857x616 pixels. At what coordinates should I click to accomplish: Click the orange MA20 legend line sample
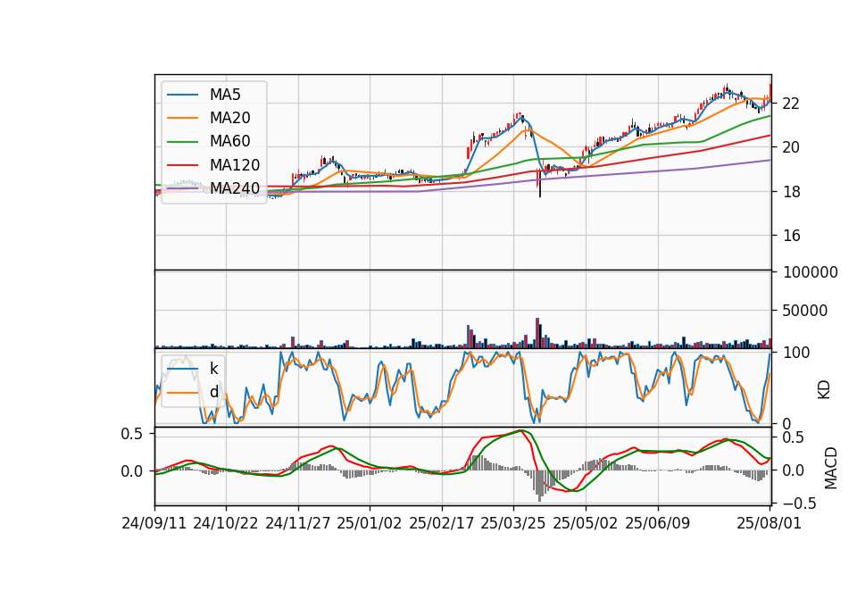pos(182,118)
